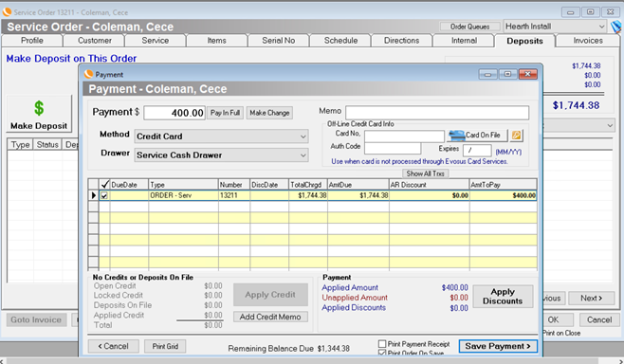The height and width of the screenshot is (364, 624).
Task: Click the Payment amount field showing 400.00
Action: pyautogui.click(x=174, y=113)
